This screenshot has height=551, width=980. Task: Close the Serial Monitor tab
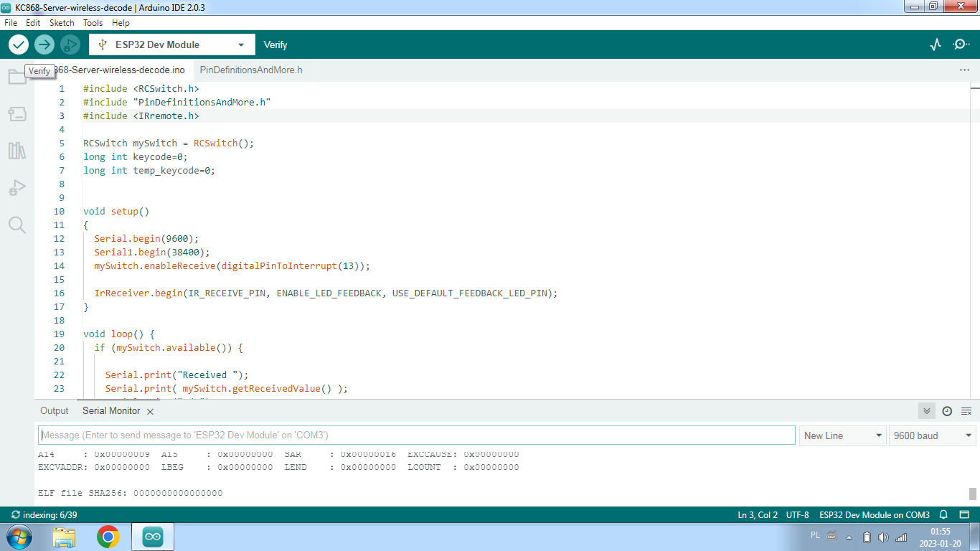[150, 412]
